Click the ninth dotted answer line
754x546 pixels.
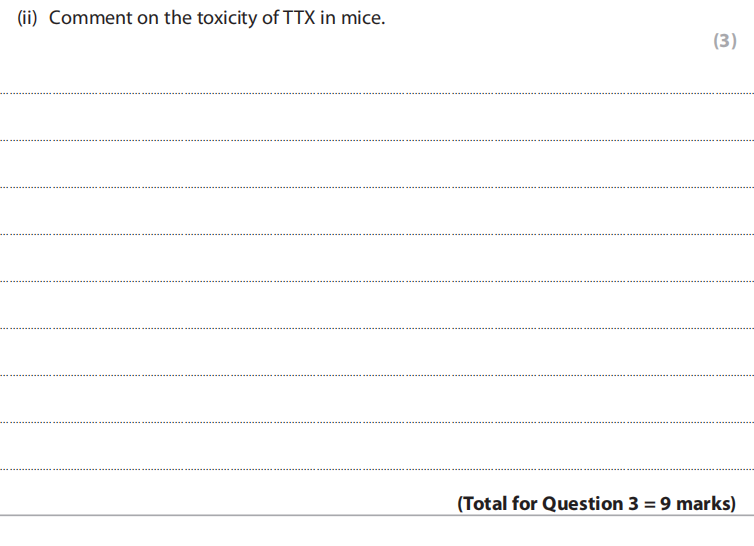tap(377, 469)
